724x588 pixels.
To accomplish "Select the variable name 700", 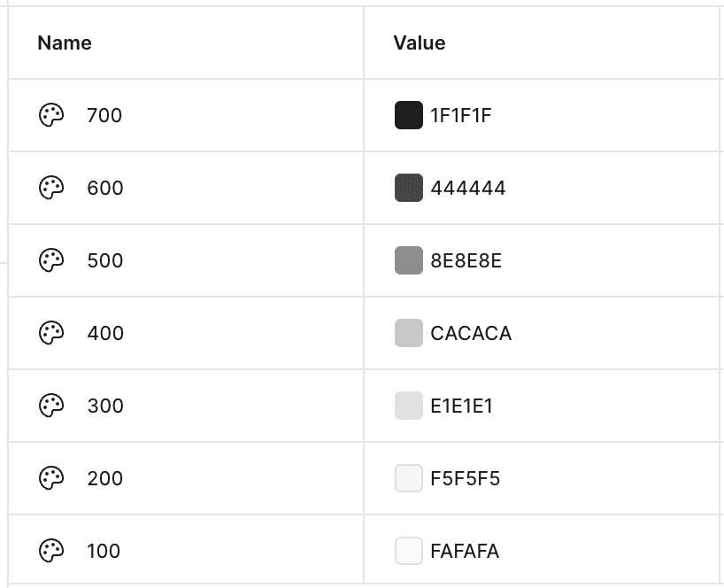I will coord(104,115).
